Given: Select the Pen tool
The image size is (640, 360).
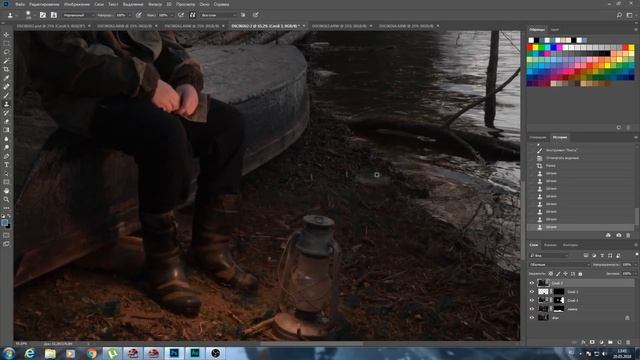Looking at the screenshot, I should [6, 156].
